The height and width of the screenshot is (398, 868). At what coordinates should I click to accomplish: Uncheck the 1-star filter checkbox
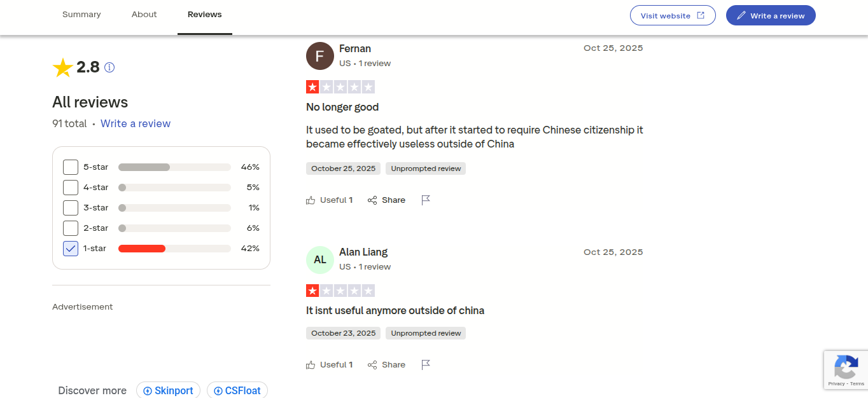tap(71, 249)
